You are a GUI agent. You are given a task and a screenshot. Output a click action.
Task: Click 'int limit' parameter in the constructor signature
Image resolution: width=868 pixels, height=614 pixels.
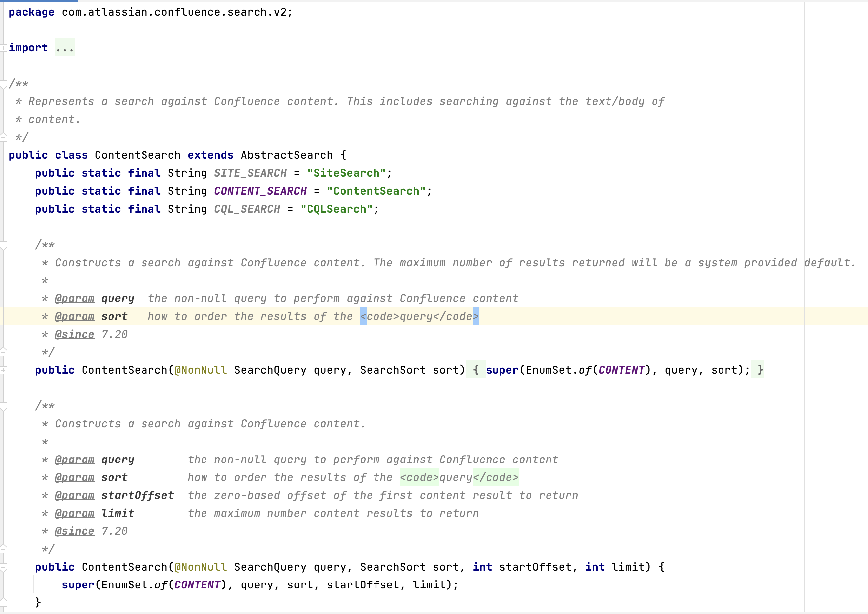[614, 567]
